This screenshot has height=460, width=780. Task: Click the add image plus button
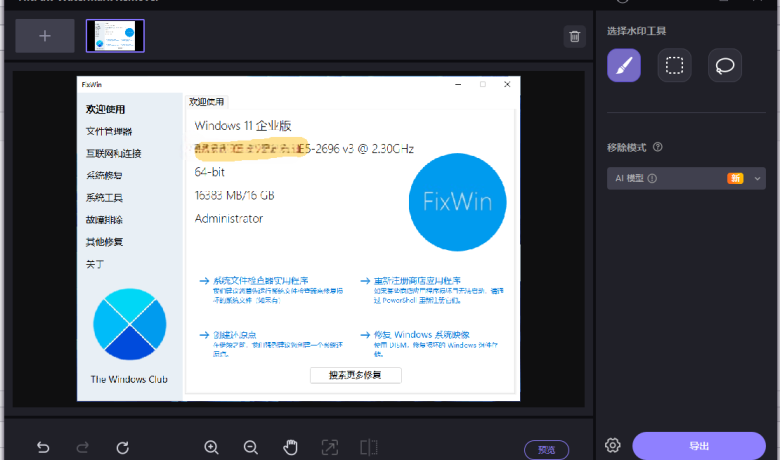tap(45, 36)
